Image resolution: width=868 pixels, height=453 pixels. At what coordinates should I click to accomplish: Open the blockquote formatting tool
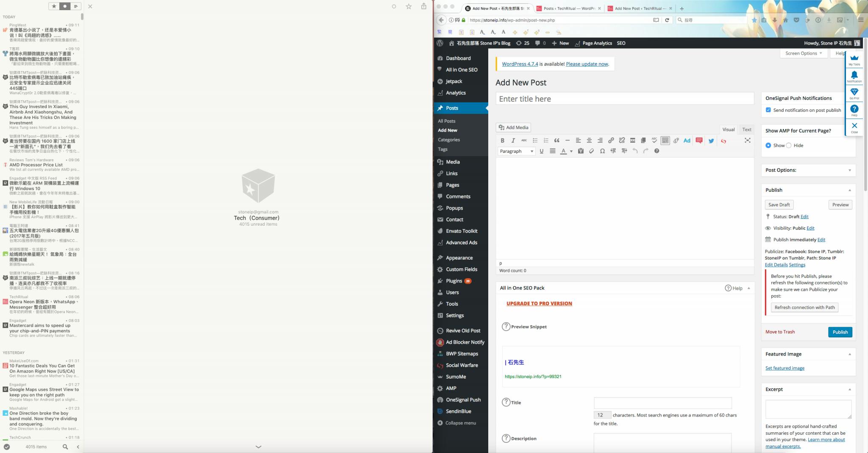(x=557, y=140)
